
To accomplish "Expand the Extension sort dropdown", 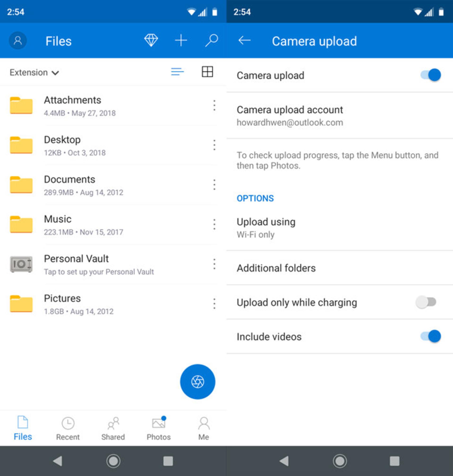I will pos(34,72).
